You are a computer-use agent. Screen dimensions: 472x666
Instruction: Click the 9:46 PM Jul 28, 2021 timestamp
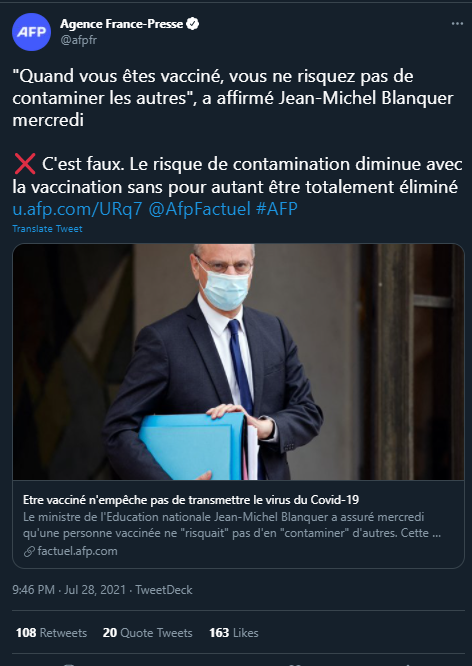coord(69,590)
